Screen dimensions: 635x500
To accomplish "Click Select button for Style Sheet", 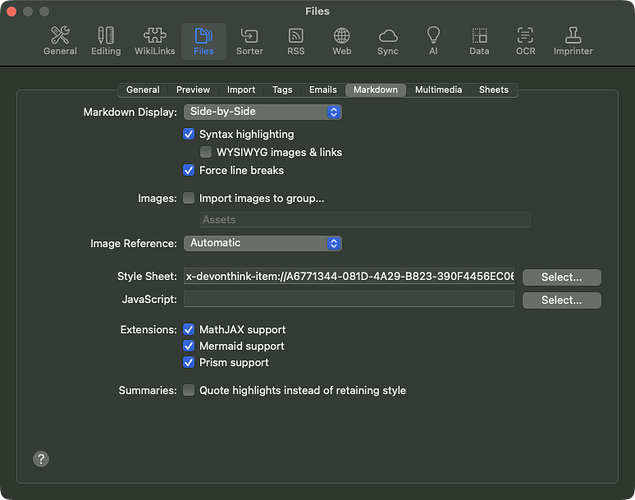I will [x=561, y=277].
